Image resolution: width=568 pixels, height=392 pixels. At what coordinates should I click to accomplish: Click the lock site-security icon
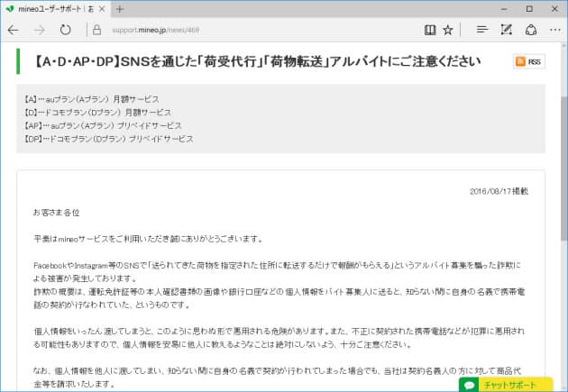point(96,30)
